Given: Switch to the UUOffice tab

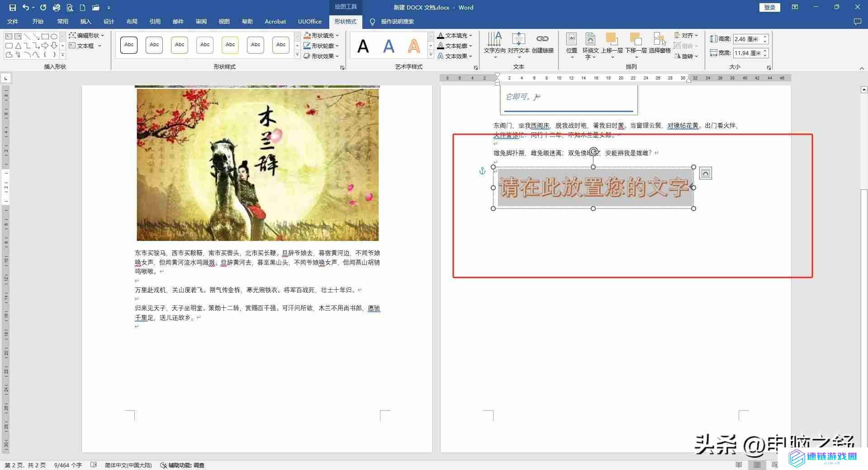Looking at the screenshot, I should pyautogui.click(x=310, y=22).
